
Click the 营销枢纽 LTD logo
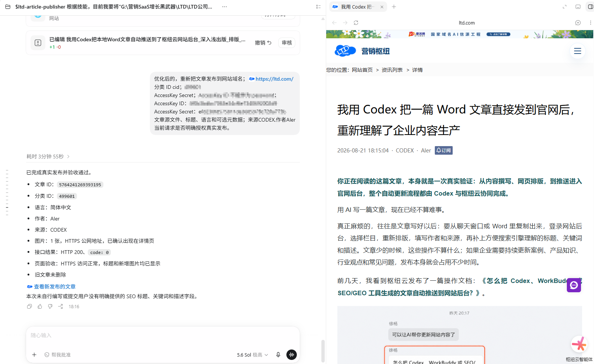pos(362,51)
